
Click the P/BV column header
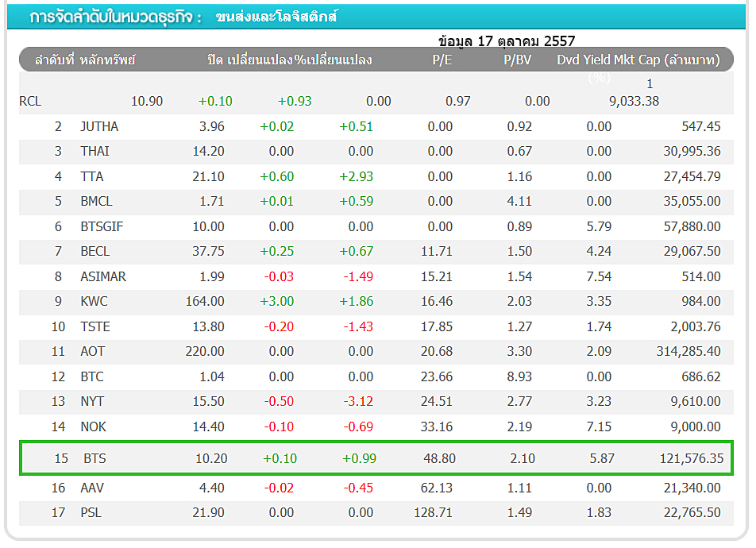tap(518, 60)
